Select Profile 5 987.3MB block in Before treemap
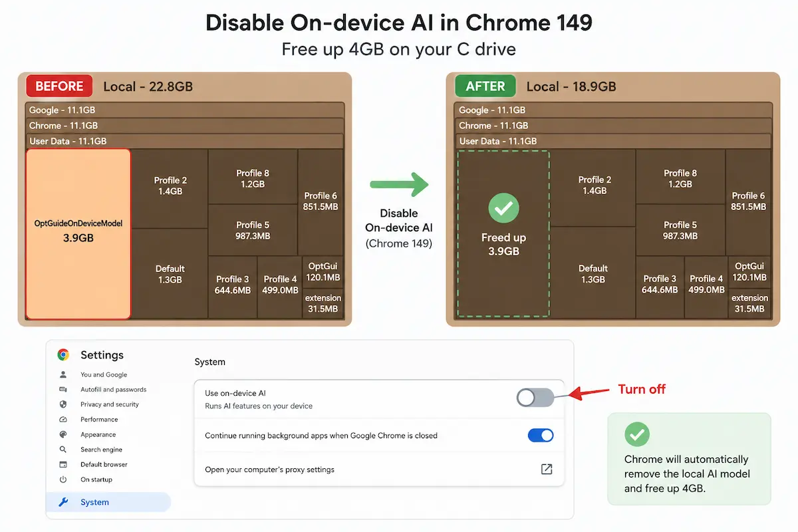 [x=253, y=230]
